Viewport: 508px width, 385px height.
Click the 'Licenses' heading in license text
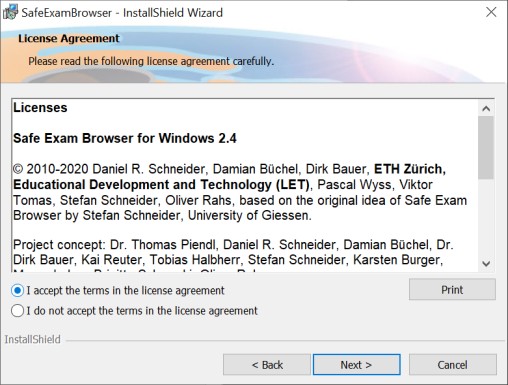[x=40, y=108]
